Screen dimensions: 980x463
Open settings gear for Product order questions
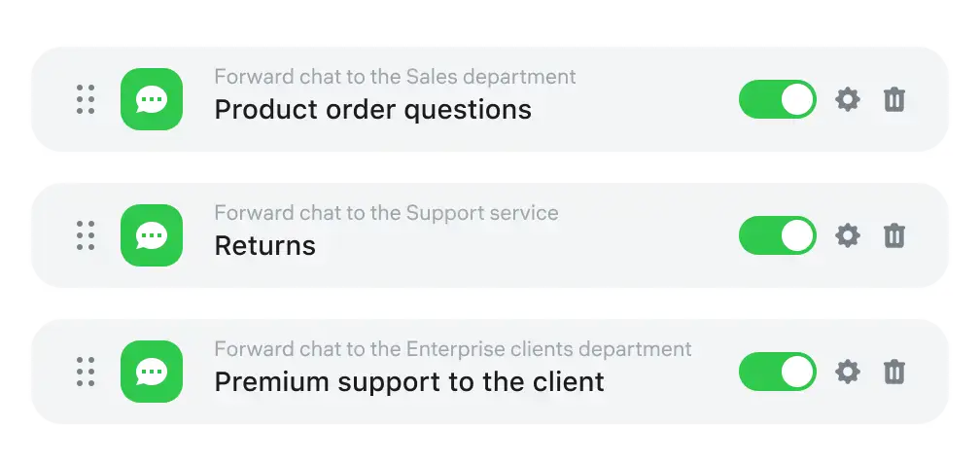click(x=848, y=99)
